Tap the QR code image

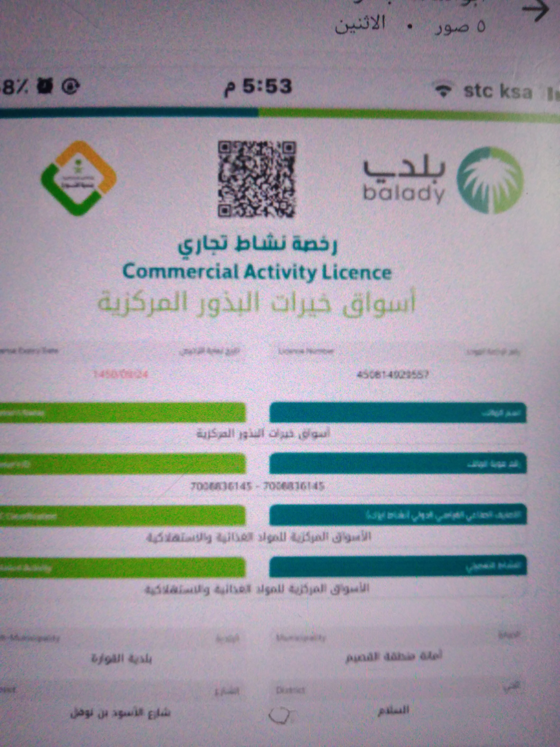(x=256, y=179)
